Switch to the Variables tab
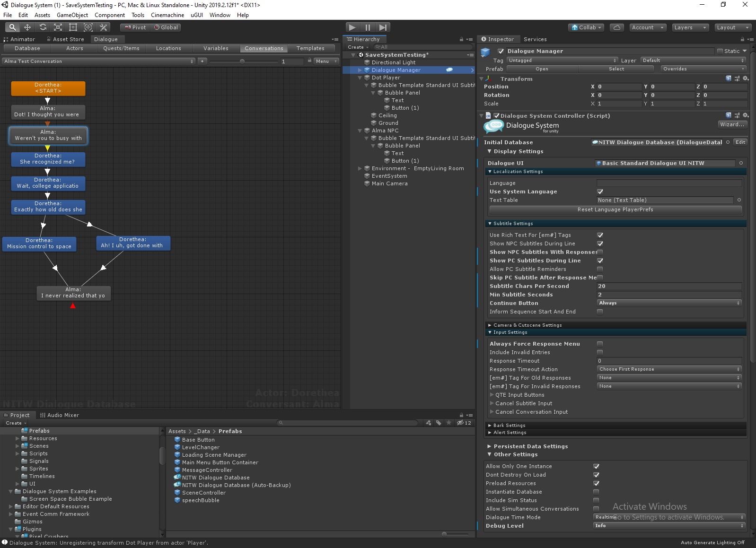Viewport: 756px width, 548px height. pyautogui.click(x=216, y=48)
